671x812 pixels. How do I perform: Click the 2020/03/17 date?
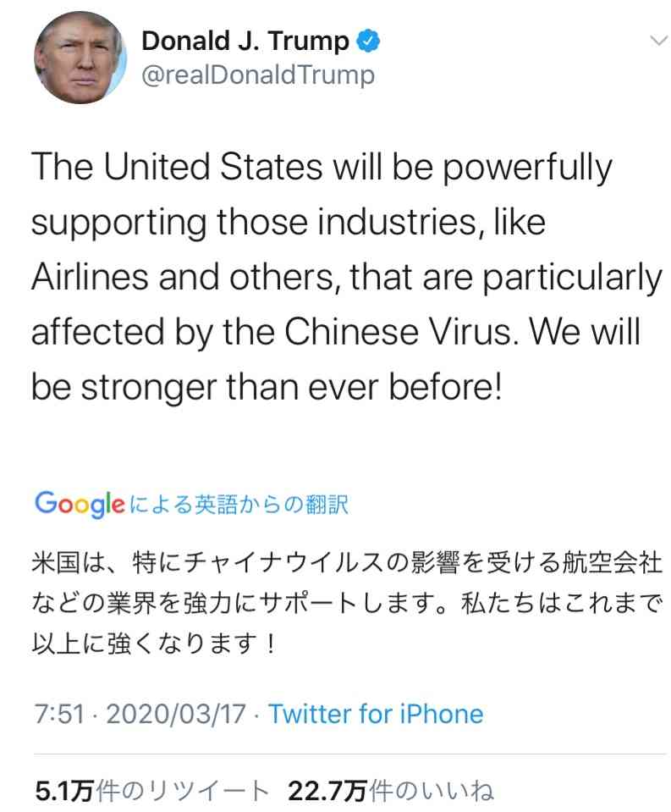[176, 714]
